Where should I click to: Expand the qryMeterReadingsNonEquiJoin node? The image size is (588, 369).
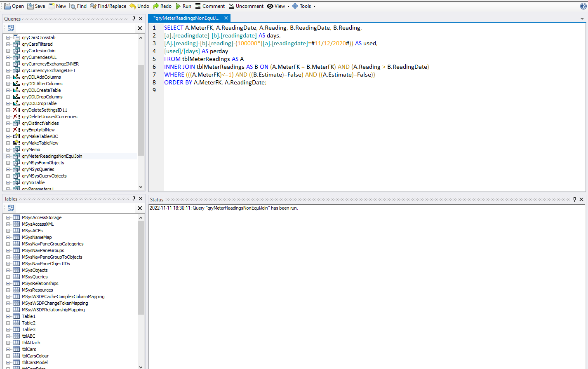(8, 156)
